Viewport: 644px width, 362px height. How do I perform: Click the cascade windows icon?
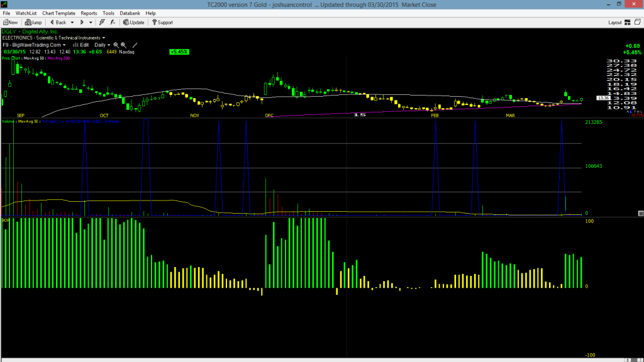pos(638,22)
